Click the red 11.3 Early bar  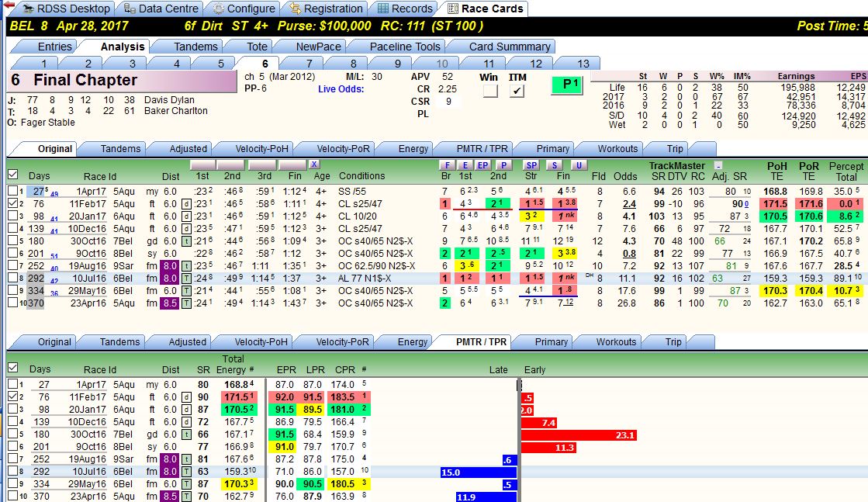548,447
